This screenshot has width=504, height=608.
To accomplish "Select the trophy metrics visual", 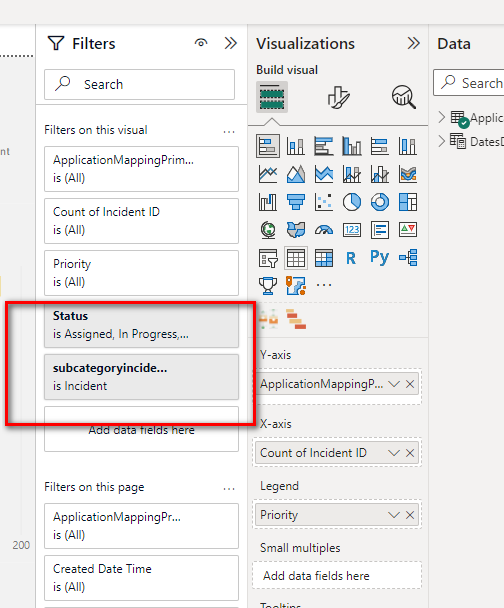I will point(268,286).
